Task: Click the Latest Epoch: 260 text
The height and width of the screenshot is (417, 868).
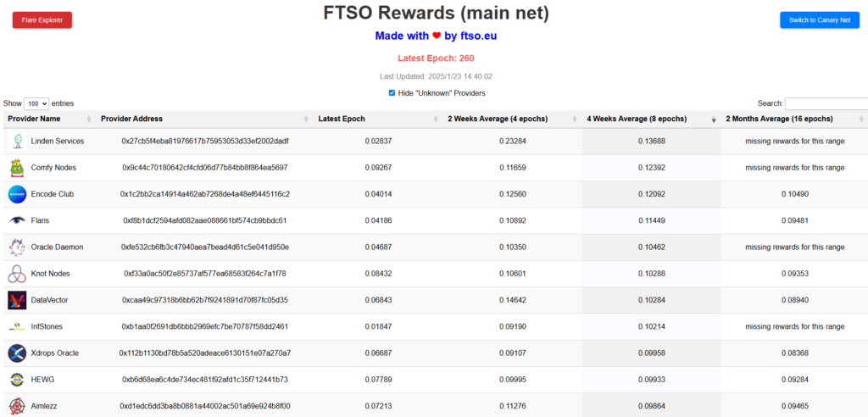Action: click(436, 58)
